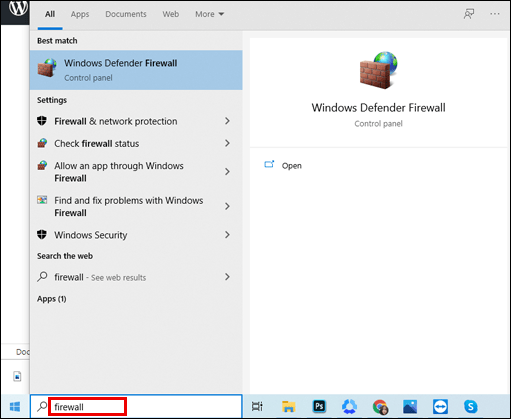Expand the Check firewall status arrow

coord(227,143)
